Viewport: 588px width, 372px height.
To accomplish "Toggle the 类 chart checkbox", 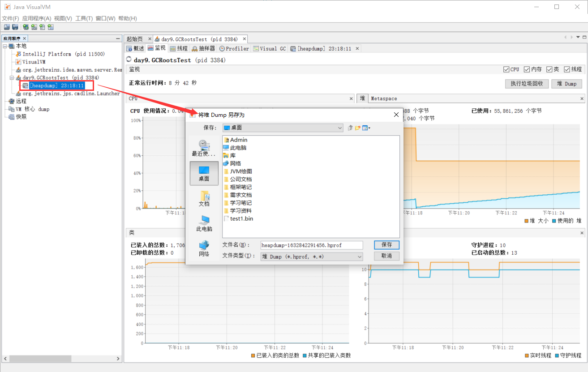I will pyautogui.click(x=549, y=69).
